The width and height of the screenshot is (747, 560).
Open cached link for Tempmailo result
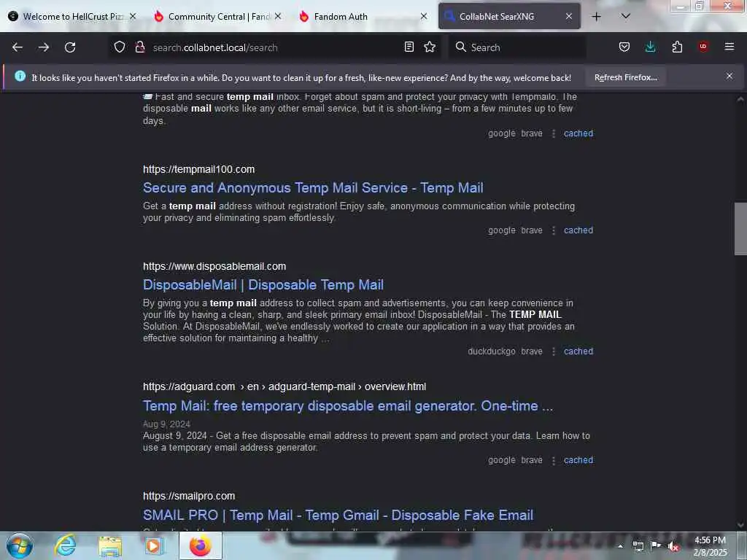(x=578, y=133)
